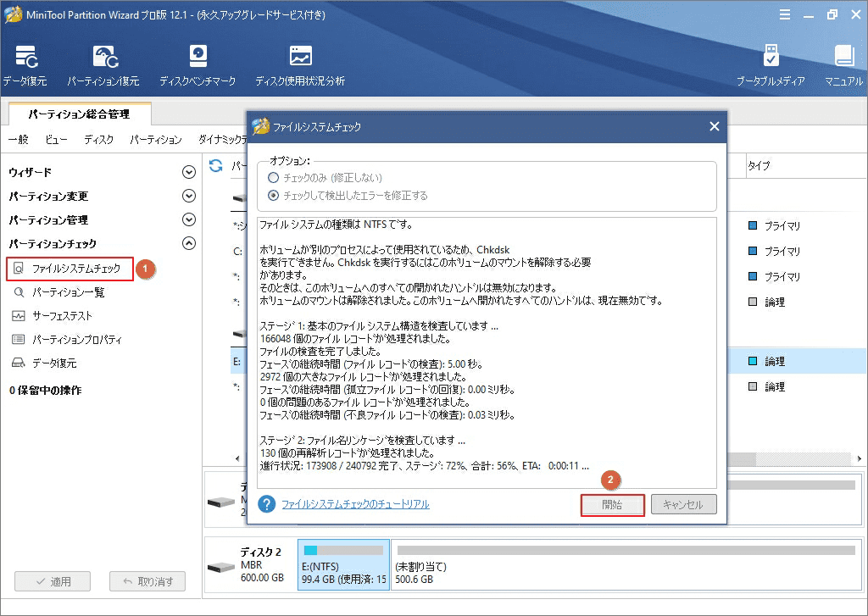This screenshot has width=868, height=616.
Task: Click the horizontal scrollbar left arrow
Action: (x=238, y=458)
